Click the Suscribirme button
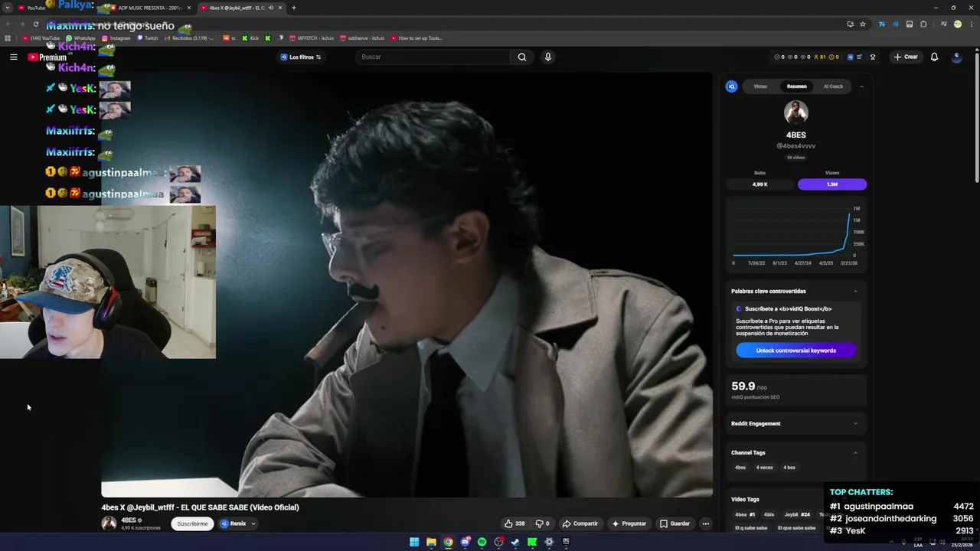The width and height of the screenshot is (980, 551). click(x=192, y=523)
